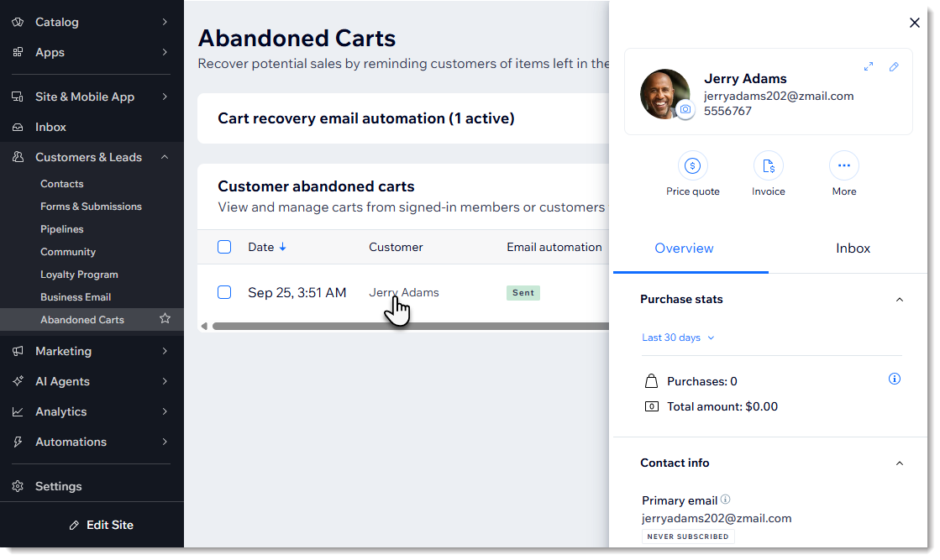
Task: Open Loyalty Program page
Action: point(79,275)
